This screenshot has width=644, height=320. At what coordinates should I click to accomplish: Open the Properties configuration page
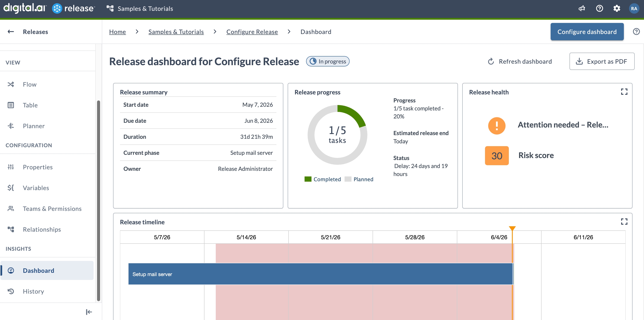click(x=47, y=167)
